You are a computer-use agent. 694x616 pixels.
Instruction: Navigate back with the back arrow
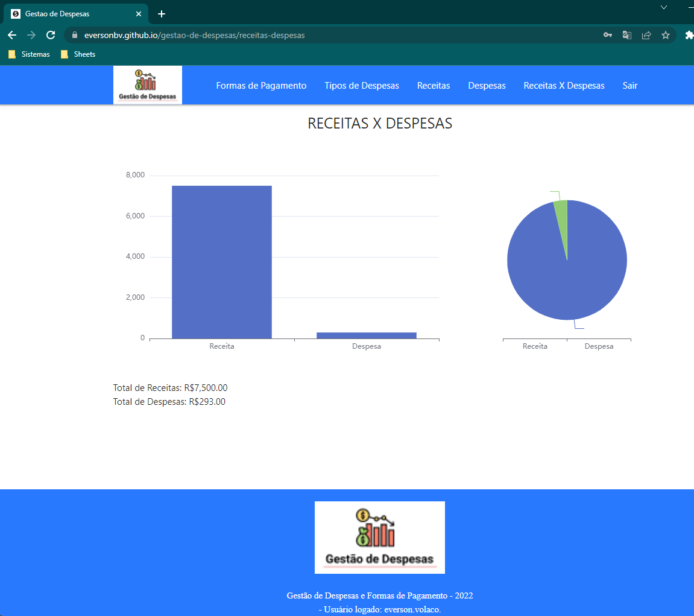point(12,34)
